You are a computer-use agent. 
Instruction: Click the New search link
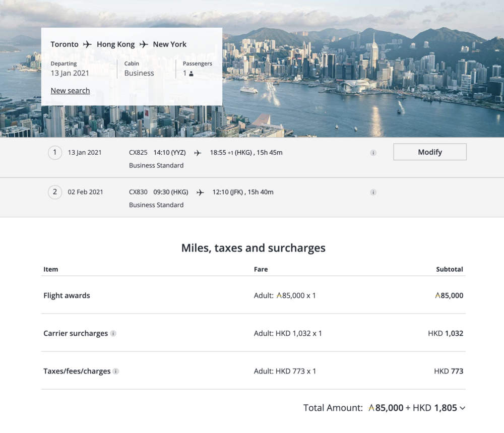pos(70,91)
